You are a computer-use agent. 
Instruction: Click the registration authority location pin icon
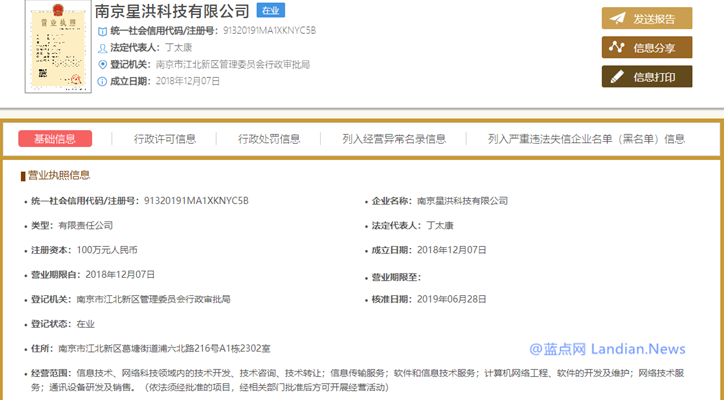102,64
